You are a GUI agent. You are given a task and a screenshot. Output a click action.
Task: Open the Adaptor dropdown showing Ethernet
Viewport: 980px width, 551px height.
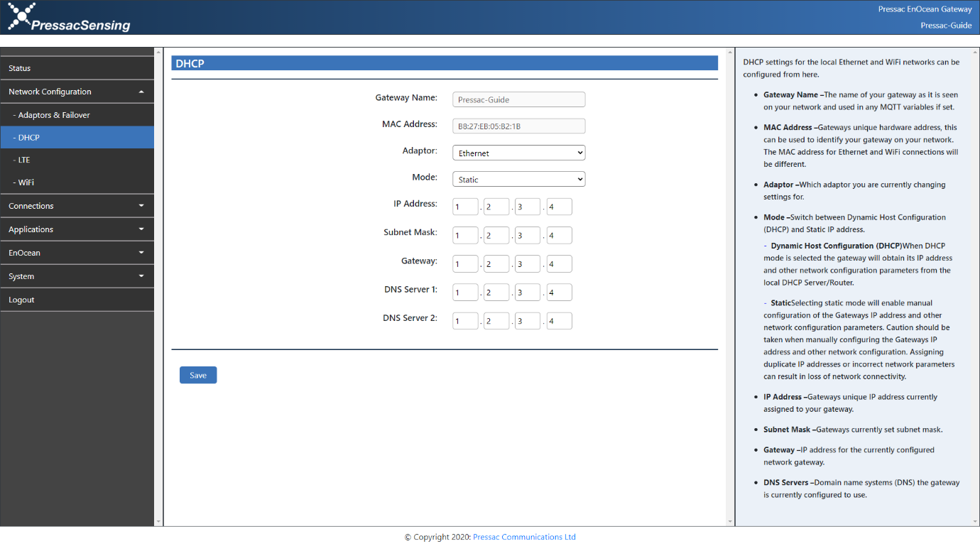tap(518, 152)
